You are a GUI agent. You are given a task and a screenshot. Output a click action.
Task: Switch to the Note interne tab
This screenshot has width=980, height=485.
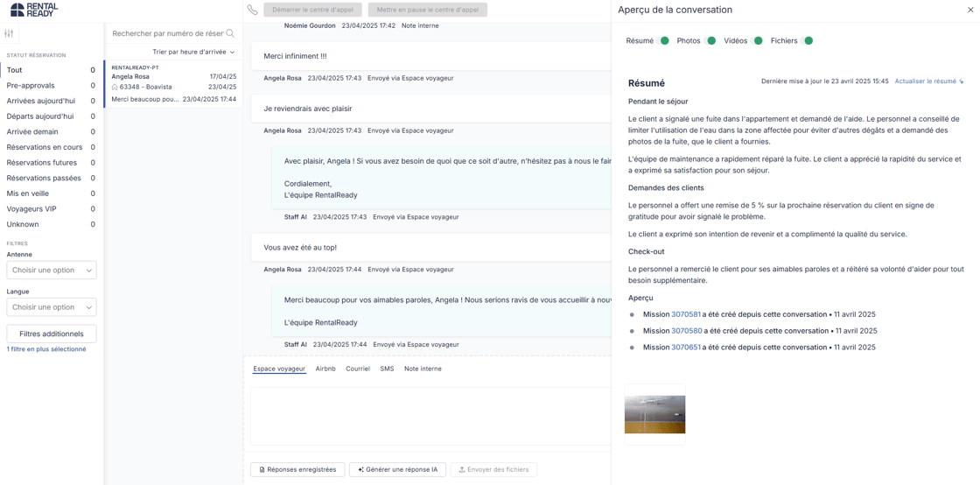click(423, 369)
